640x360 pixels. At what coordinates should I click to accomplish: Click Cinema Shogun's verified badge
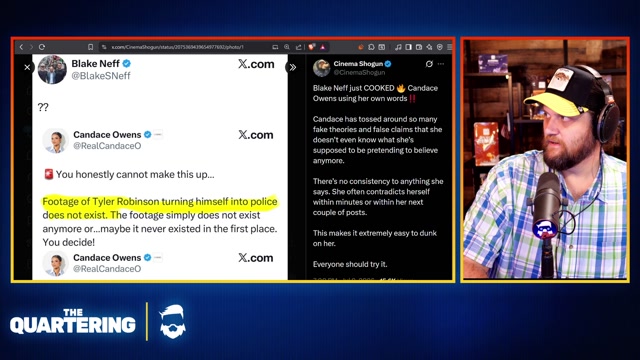(388, 64)
